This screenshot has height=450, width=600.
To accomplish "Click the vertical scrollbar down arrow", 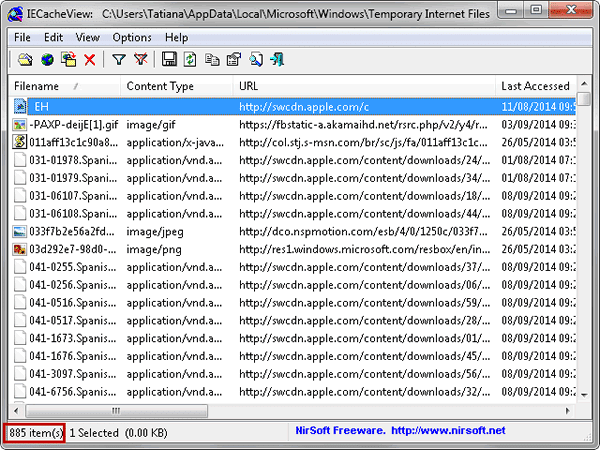I will [584, 395].
